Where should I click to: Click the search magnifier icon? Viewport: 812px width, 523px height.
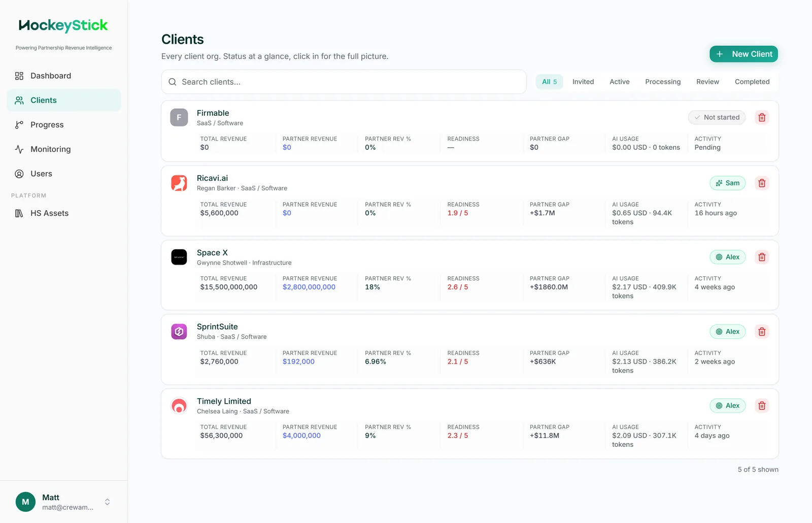tap(173, 82)
